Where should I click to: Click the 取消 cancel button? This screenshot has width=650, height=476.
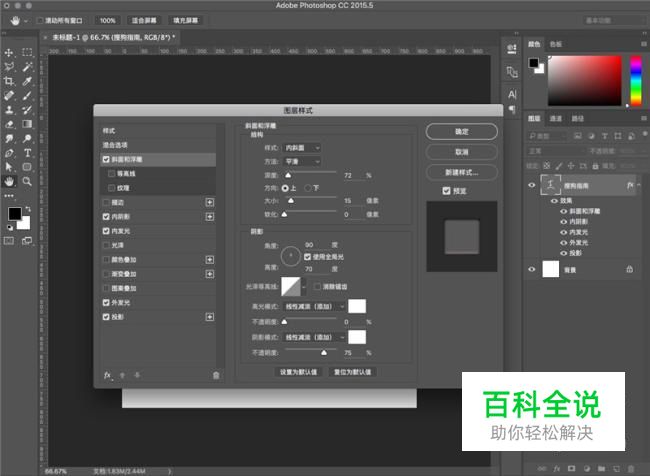462,152
